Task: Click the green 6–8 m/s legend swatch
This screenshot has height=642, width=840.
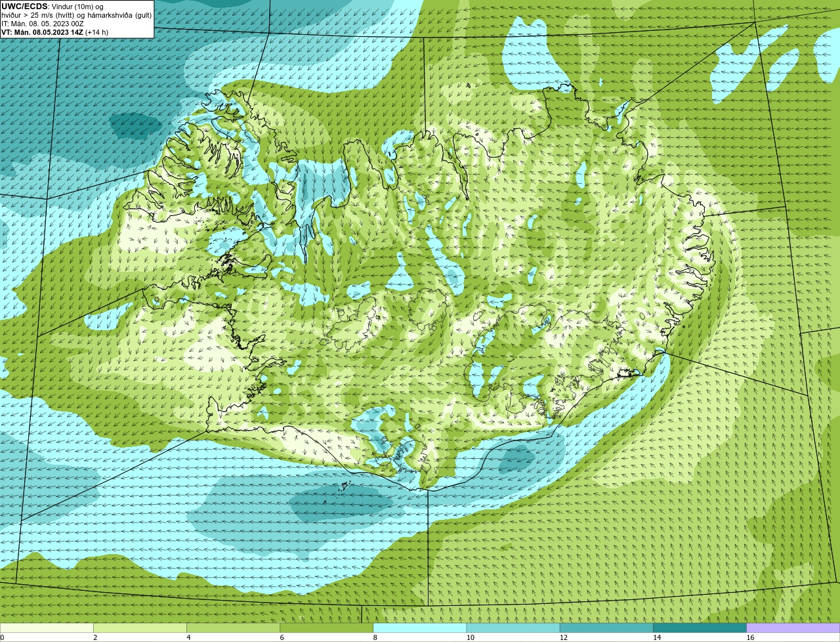Action: [x=327, y=628]
